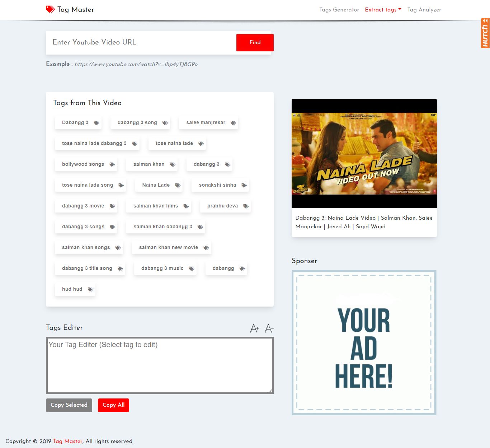This screenshot has width=490, height=448.
Task: Select the 'sonakshi sinha' tag label
Action: coord(217,185)
